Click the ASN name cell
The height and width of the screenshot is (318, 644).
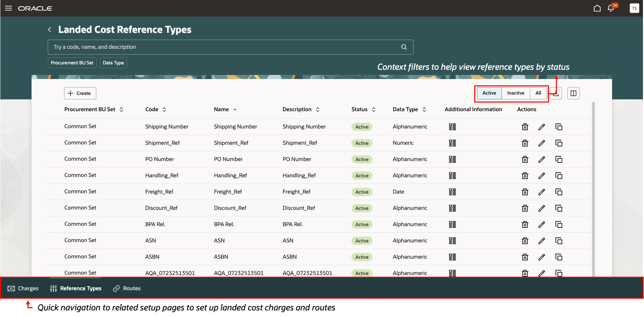coord(219,241)
